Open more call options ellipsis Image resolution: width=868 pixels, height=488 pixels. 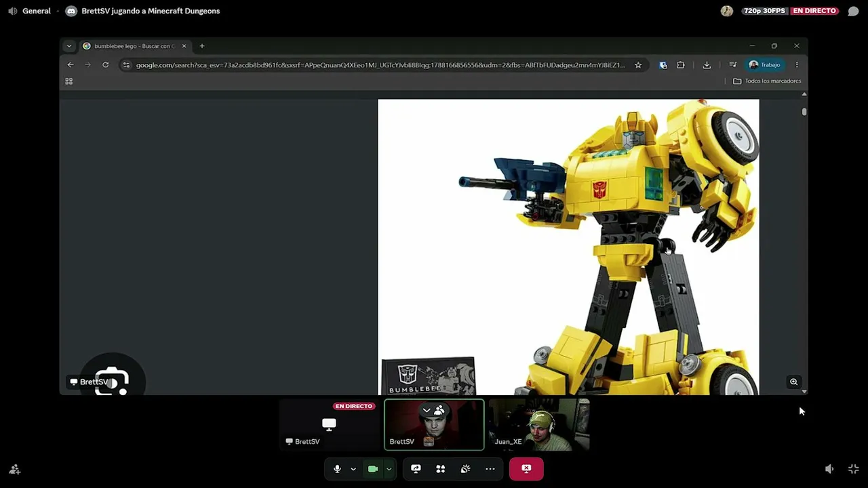(x=490, y=468)
